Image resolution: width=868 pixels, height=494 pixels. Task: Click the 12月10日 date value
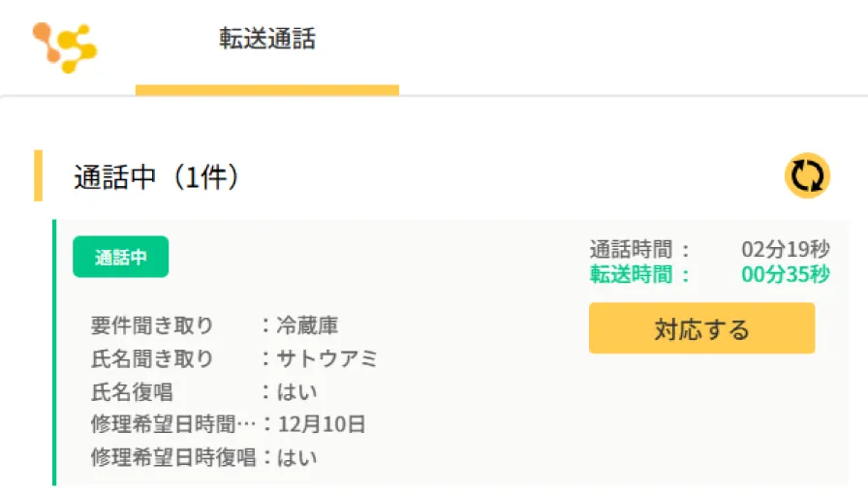coord(321,424)
